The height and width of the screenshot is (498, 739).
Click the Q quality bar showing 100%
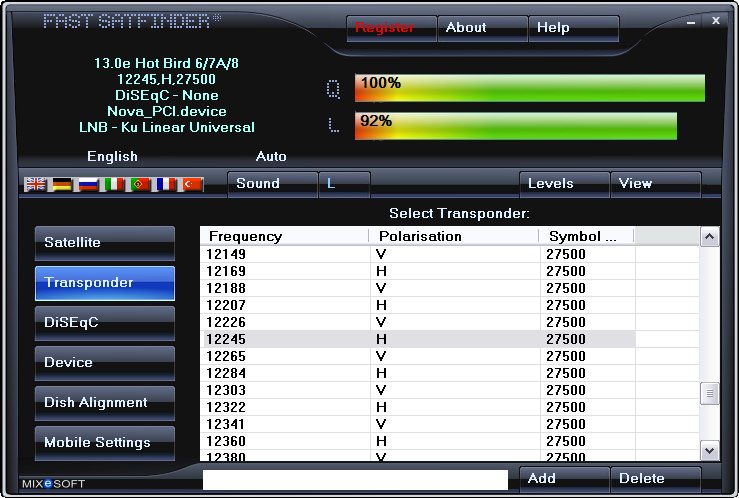tap(530, 88)
